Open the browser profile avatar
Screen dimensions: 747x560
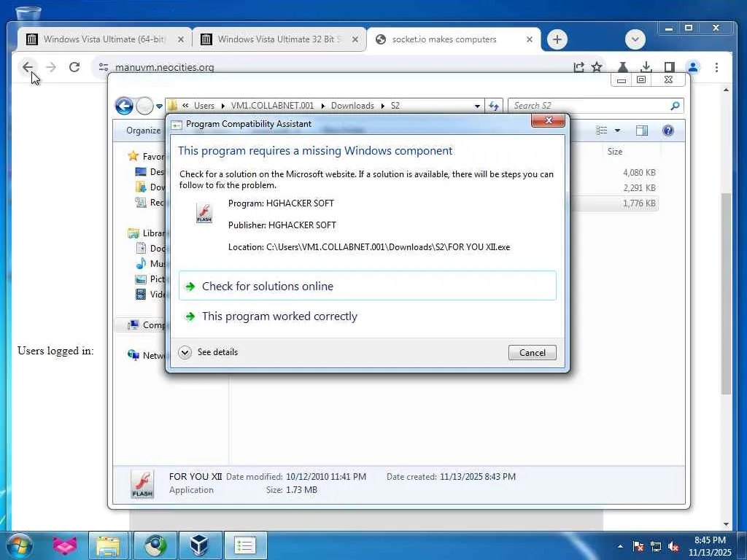pyautogui.click(x=693, y=67)
